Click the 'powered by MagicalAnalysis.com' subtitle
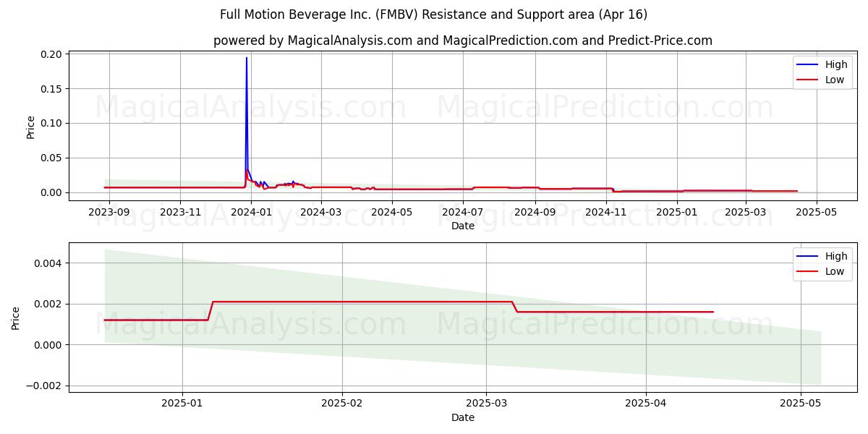This screenshot has height=434, width=868. tap(463, 41)
